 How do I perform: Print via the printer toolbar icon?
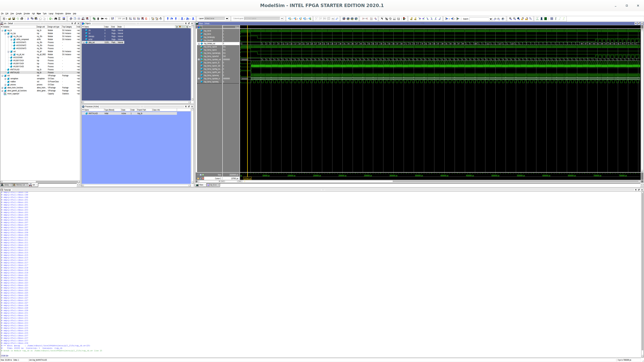22,19
